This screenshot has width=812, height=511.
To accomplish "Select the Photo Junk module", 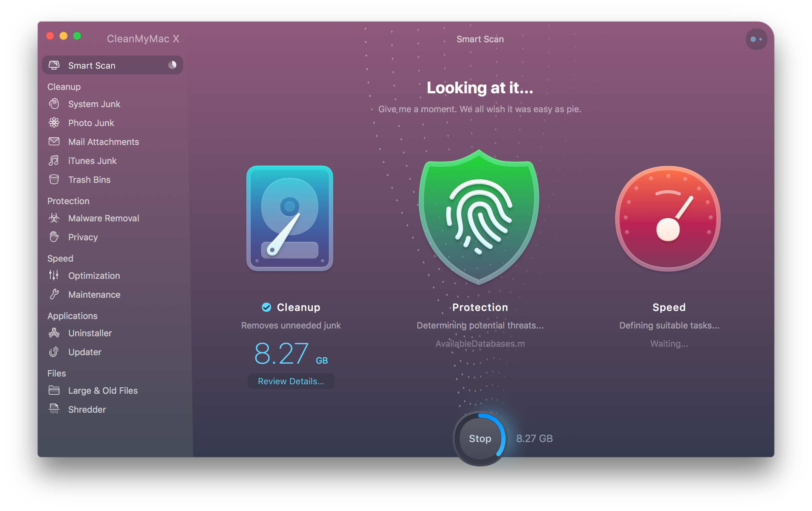I will pyautogui.click(x=91, y=123).
